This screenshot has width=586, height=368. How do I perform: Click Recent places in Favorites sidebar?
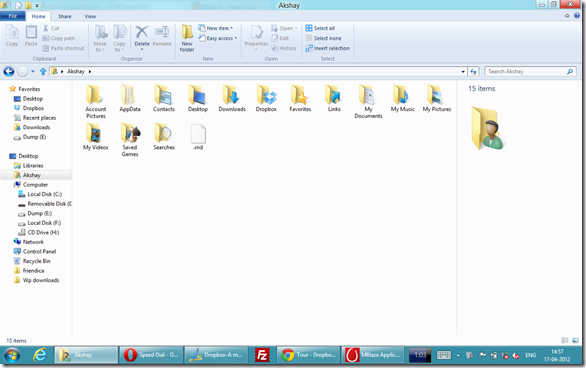[x=35, y=118]
